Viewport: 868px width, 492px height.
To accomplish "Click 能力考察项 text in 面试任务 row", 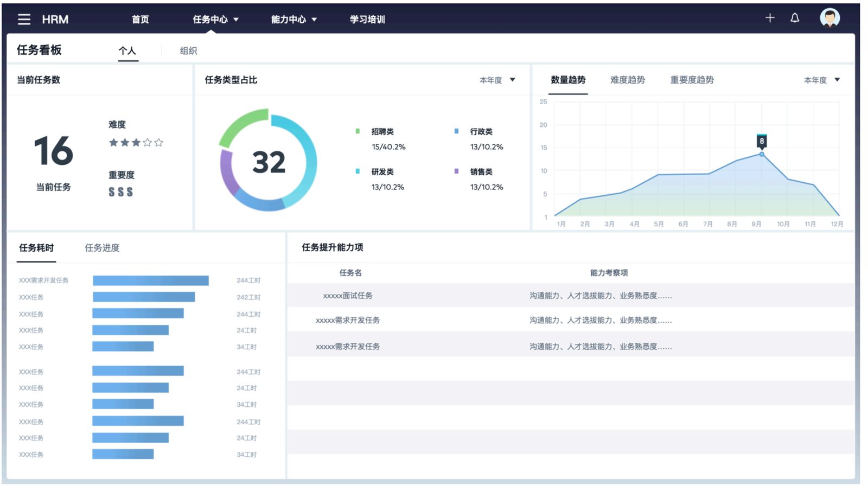I will (601, 296).
